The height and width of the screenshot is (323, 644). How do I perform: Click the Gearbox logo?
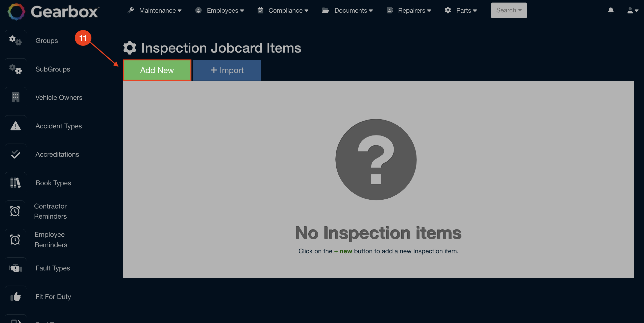click(53, 11)
